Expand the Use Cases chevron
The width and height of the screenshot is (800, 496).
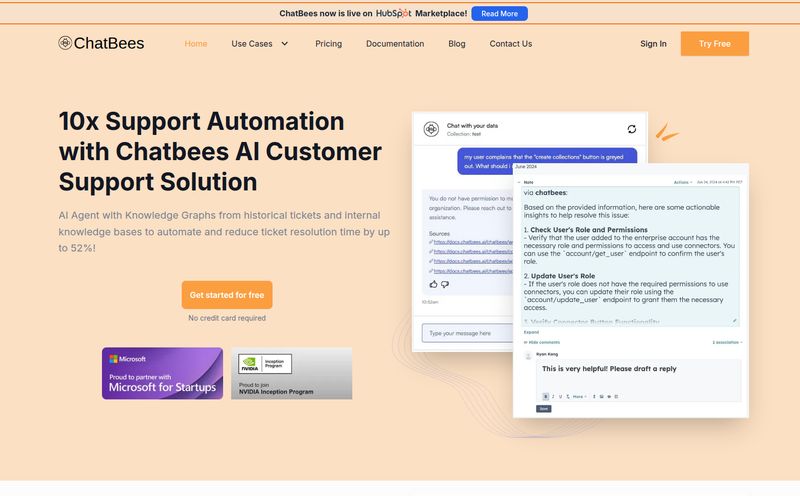pyautogui.click(x=285, y=44)
